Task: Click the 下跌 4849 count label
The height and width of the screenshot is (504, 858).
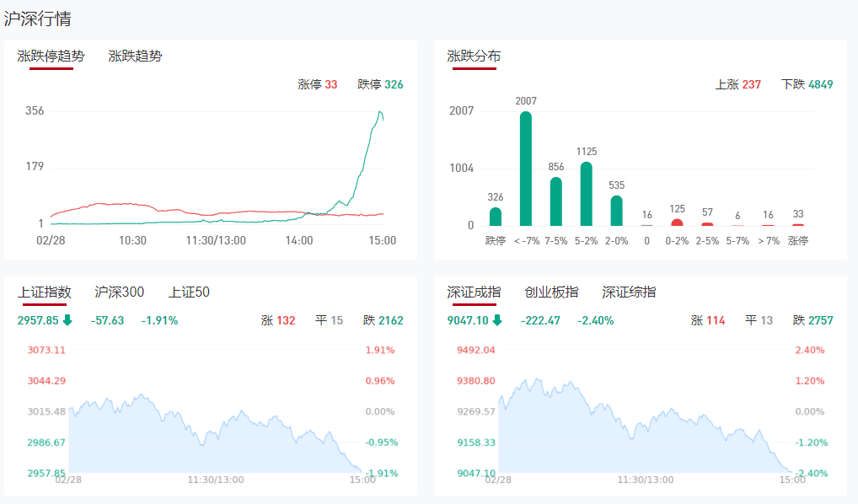Action: tap(807, 84)
